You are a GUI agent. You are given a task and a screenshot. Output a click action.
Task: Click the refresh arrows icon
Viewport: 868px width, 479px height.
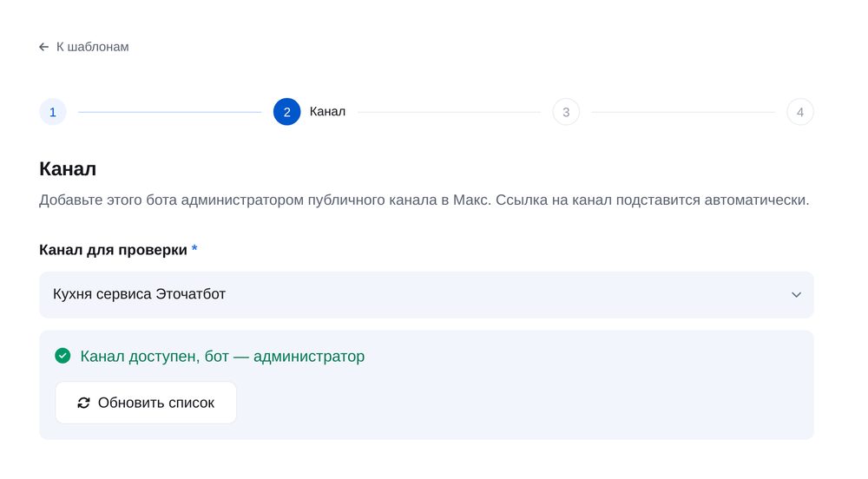tap(83, 403)
